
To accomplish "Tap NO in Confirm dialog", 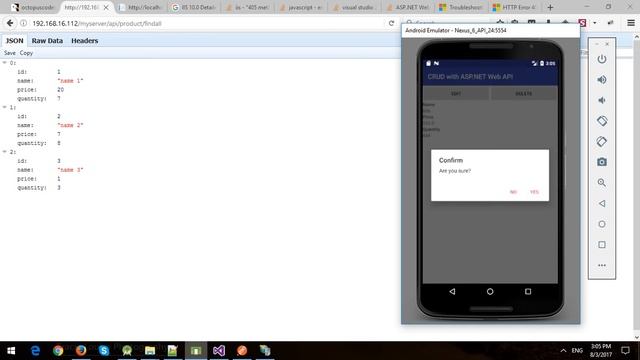I will pos(513,192).
